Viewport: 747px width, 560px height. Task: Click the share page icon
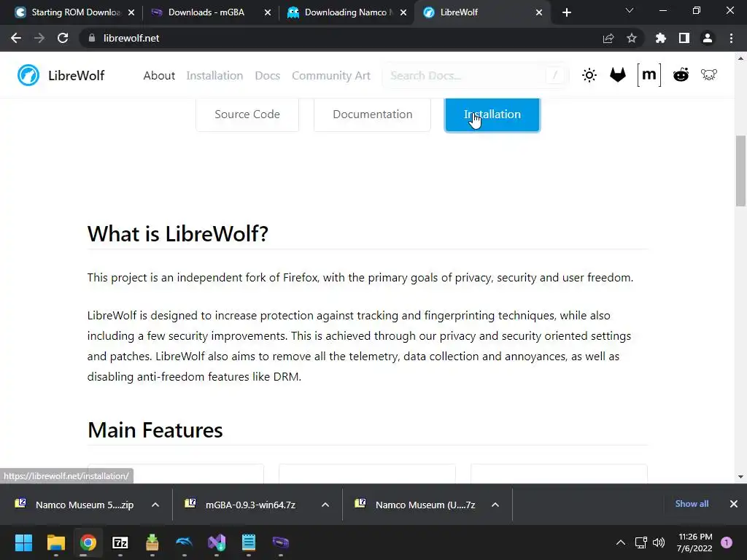tap(608, 38)
